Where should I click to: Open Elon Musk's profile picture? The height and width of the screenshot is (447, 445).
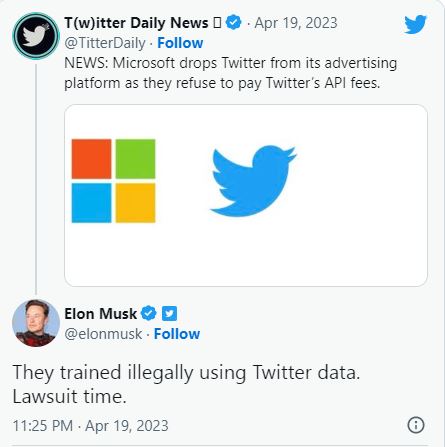36,323
